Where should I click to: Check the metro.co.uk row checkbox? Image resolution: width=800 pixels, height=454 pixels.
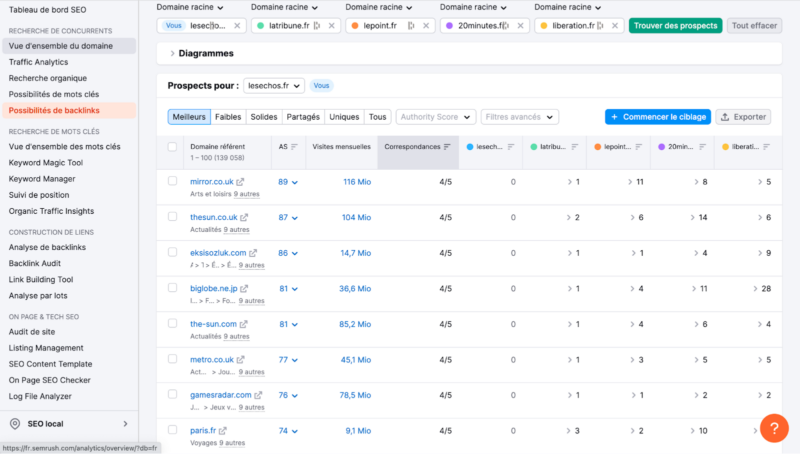click(172, 359)
